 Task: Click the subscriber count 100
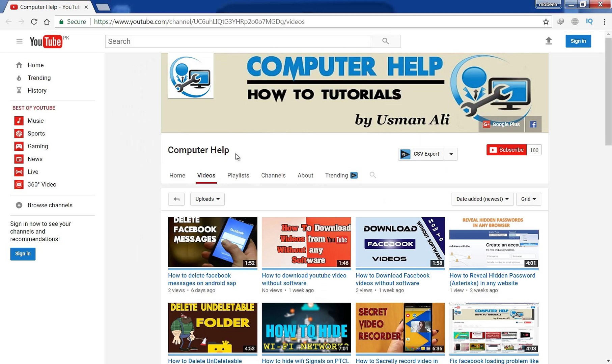[534, 150]
